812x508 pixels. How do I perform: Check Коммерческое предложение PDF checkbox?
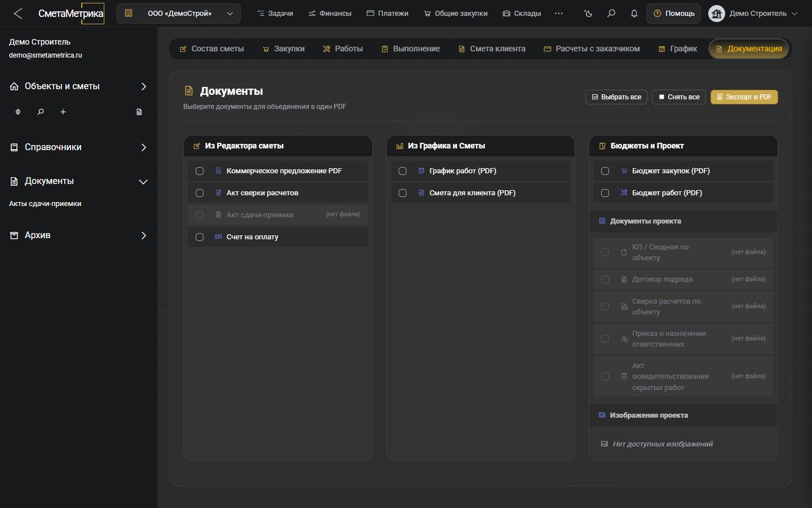200,171
